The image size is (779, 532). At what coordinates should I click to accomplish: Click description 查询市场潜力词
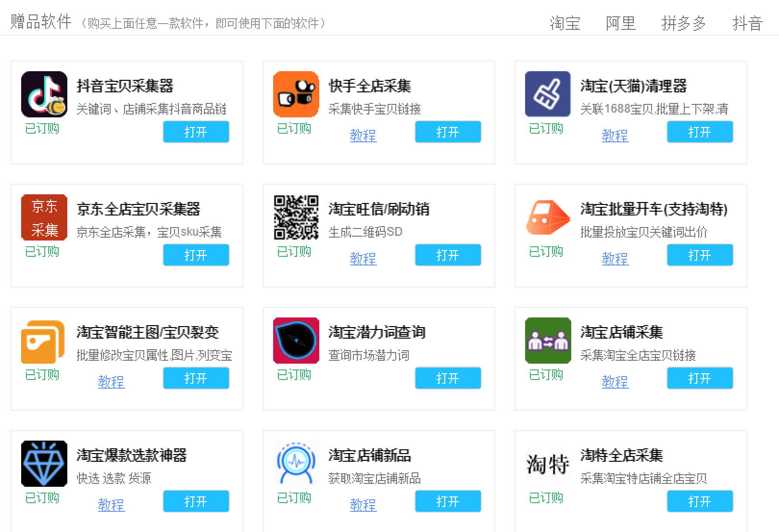(369, 355)
